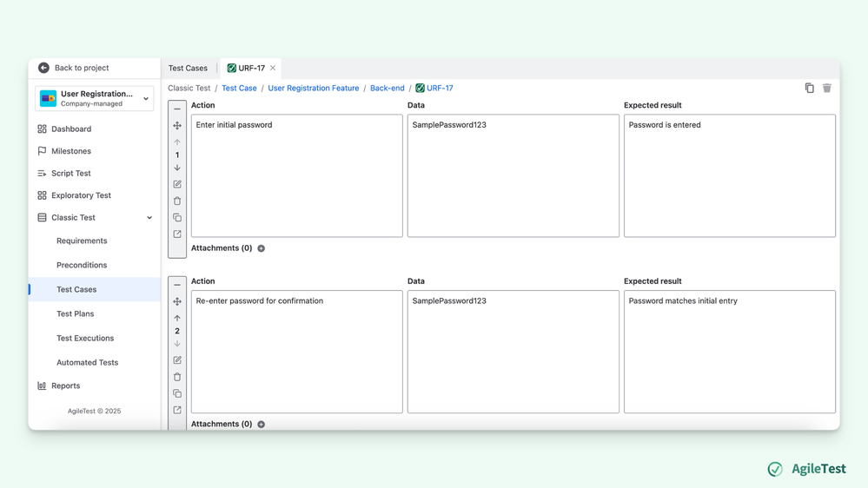
Task: Click the duplicate icon for step 2
Action: coord(177,393)
